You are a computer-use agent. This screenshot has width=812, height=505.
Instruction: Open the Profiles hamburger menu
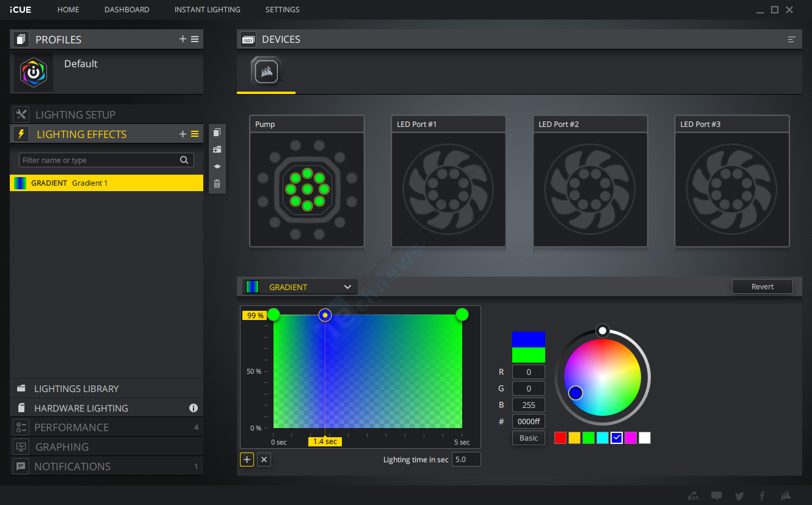[x=195, y=39]
